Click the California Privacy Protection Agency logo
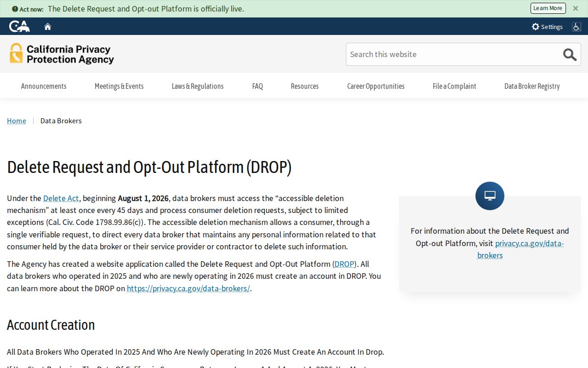Image resolution: width=588 pixels, height=368 pixels. tap(62, 54)
